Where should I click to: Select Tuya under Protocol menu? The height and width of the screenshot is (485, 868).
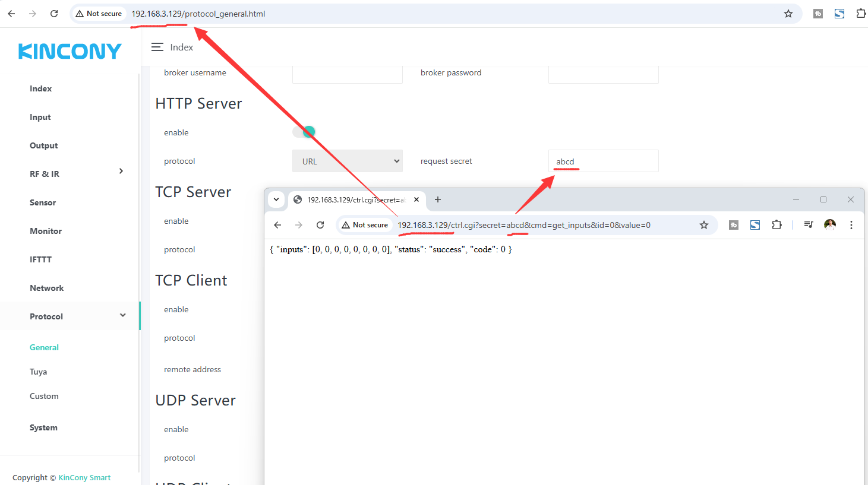click(x=39, y=372)
